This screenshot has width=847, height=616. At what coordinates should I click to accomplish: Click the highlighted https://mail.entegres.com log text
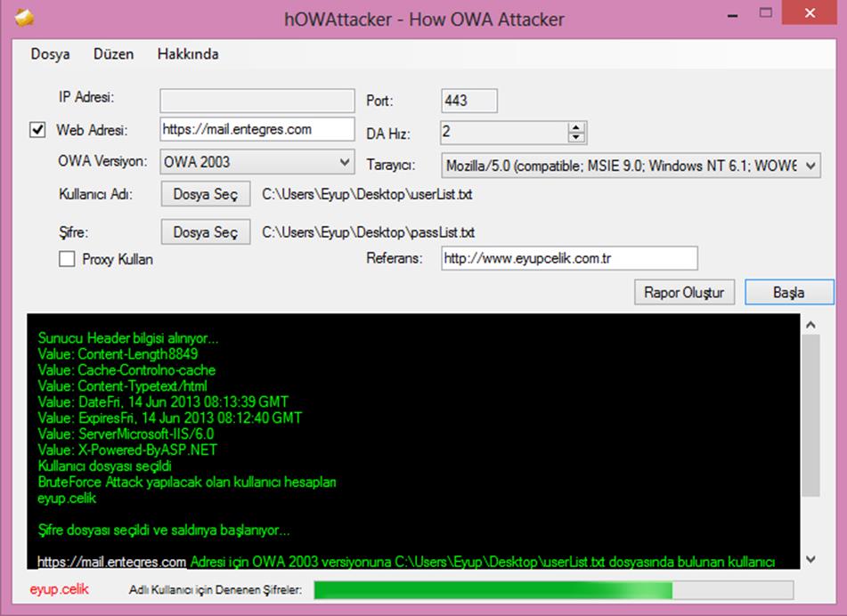tap(112, 562)
